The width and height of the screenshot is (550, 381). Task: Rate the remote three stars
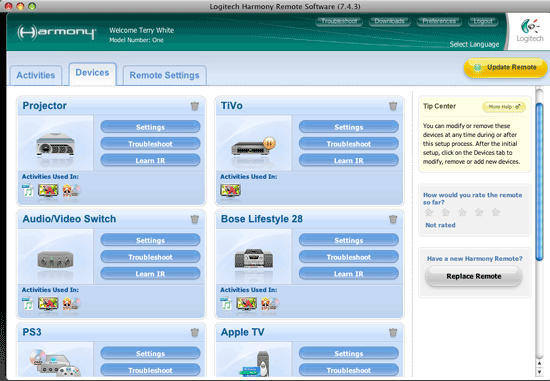coord(462,212)
